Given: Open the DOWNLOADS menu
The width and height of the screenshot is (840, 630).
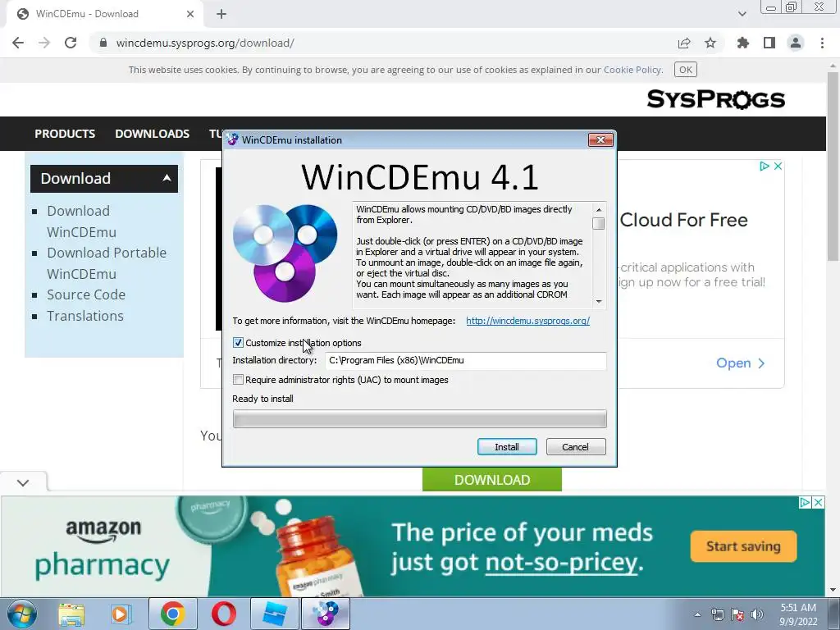Looking at the screenshot, I should 152,134.
